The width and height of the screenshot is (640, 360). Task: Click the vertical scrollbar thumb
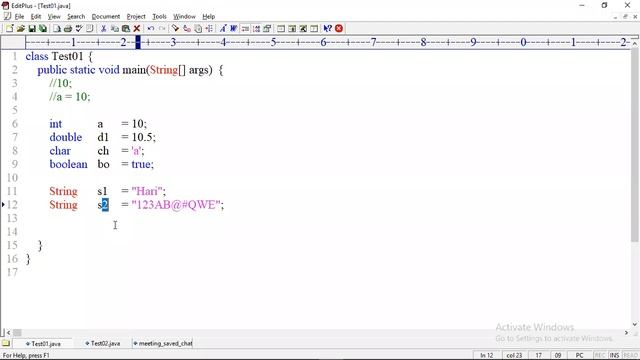pyautogui.click(x=634, y=145)
